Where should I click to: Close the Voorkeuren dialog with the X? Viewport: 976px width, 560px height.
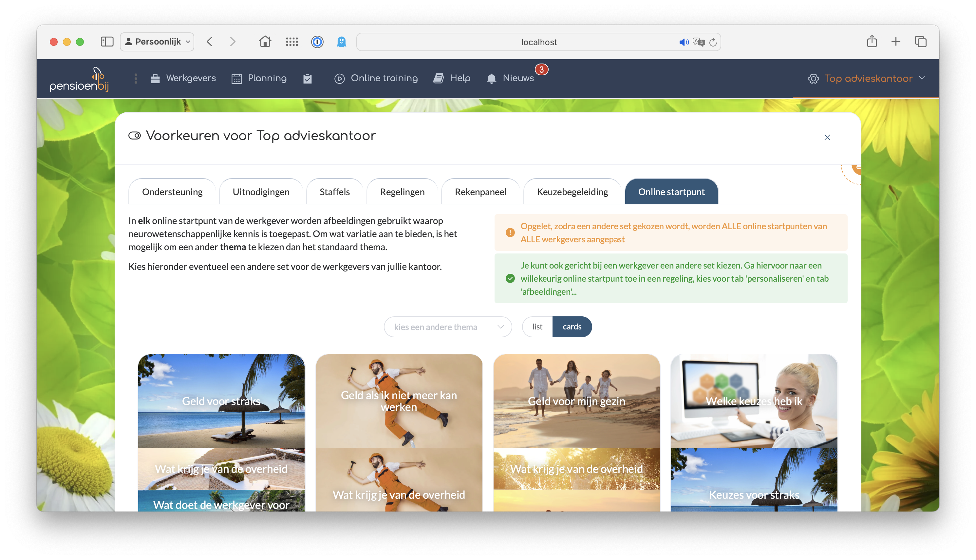click(x=827, y=137)
